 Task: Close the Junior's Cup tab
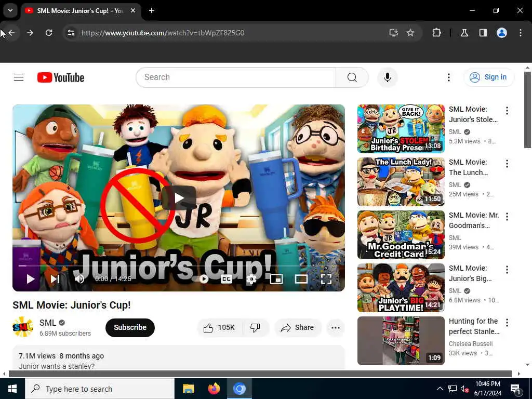pyautogui.click(x=134, y=10)
